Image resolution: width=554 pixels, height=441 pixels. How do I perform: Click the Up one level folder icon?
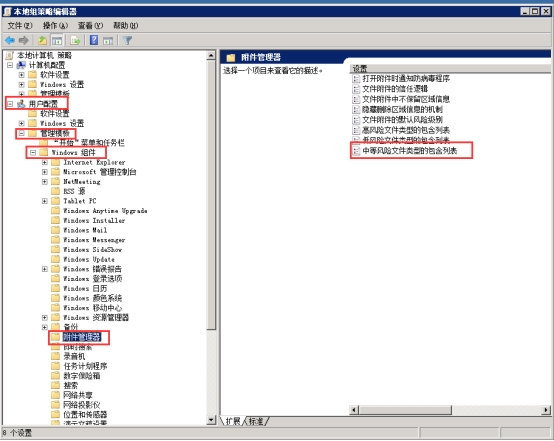coord(42,41)
